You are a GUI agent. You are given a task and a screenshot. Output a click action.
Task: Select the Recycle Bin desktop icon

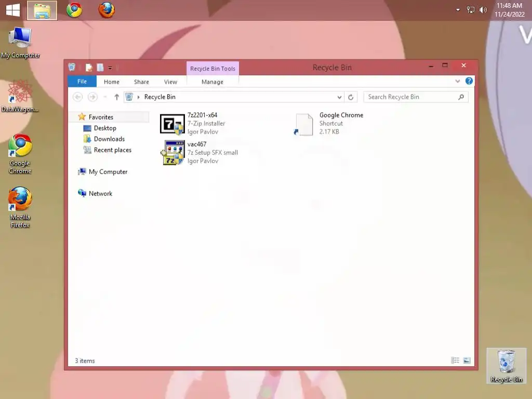point(506,366)
